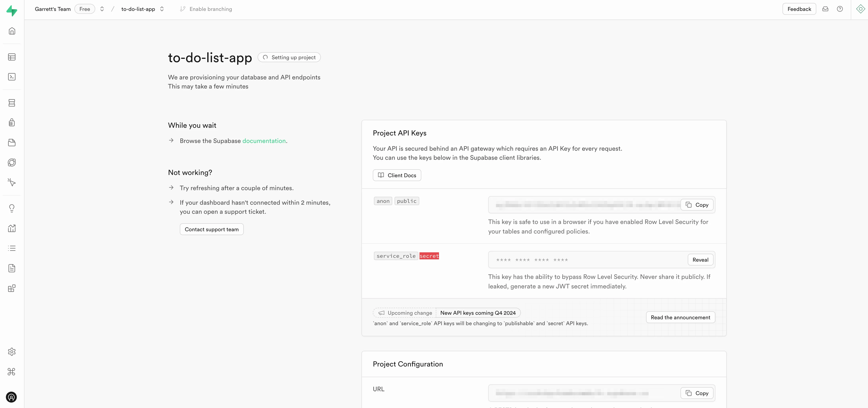Open the Storage sidebar icon
Viewport: 868px width, 408px height.
coord(12,143)
